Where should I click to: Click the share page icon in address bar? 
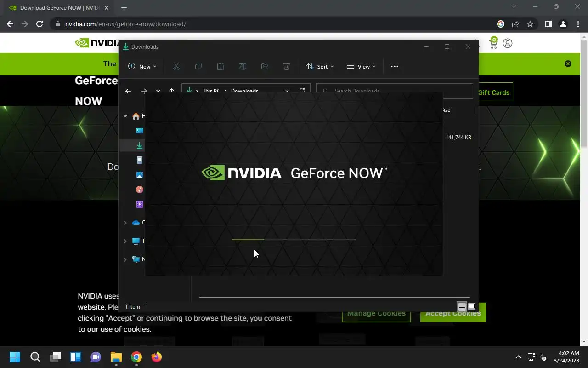[515, 24]
